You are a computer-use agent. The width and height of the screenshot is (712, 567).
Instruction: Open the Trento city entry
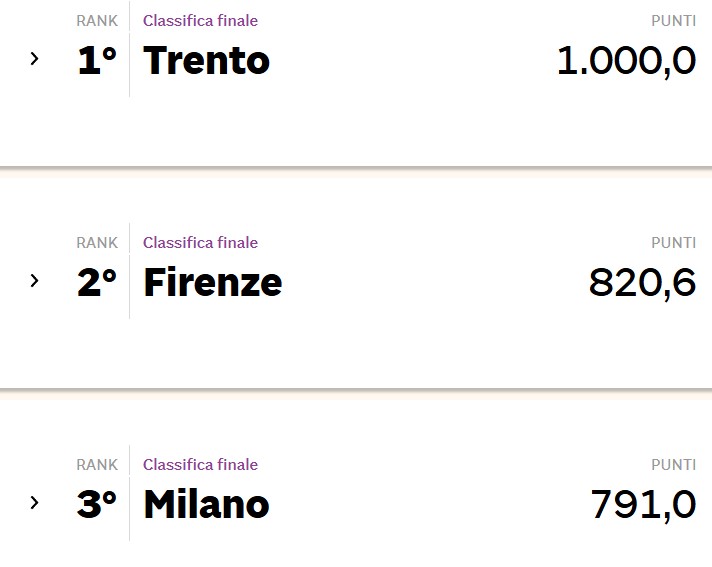(207, 60)
